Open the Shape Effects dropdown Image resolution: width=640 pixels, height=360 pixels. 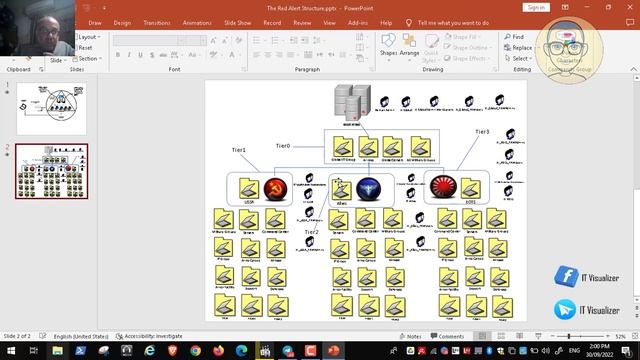pos(467,58)
